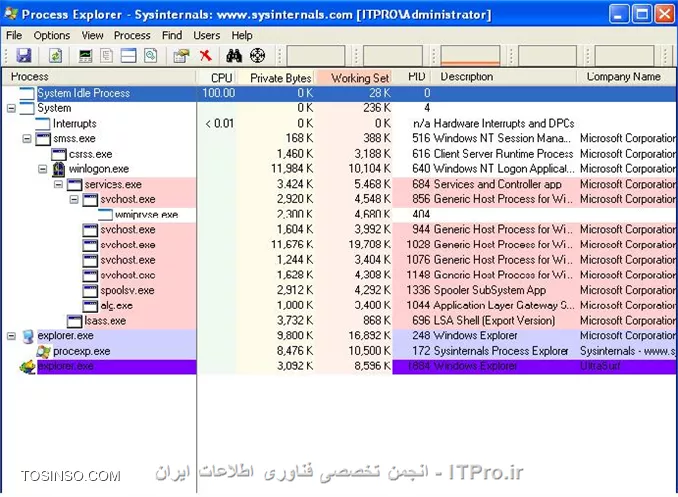The width and height of the screenshot is (678, 497).
Task: Click the mini graph with orange line
Action: [x=470, y=56]
